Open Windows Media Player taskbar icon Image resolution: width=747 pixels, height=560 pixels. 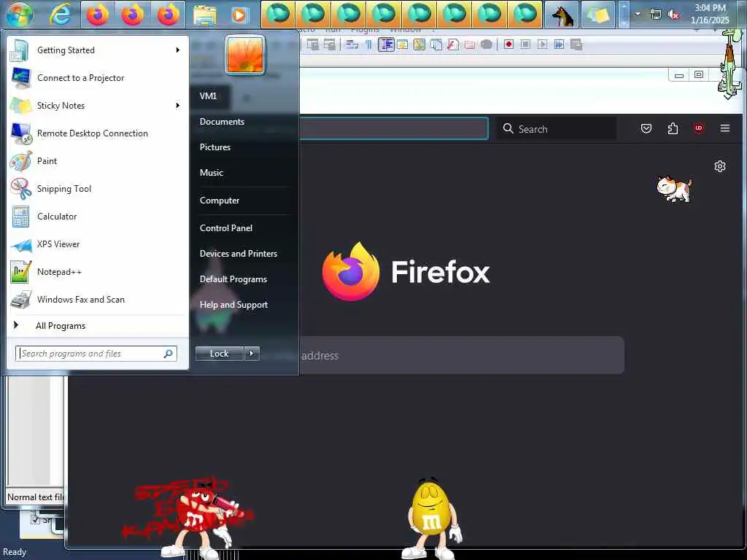[239, 15]
